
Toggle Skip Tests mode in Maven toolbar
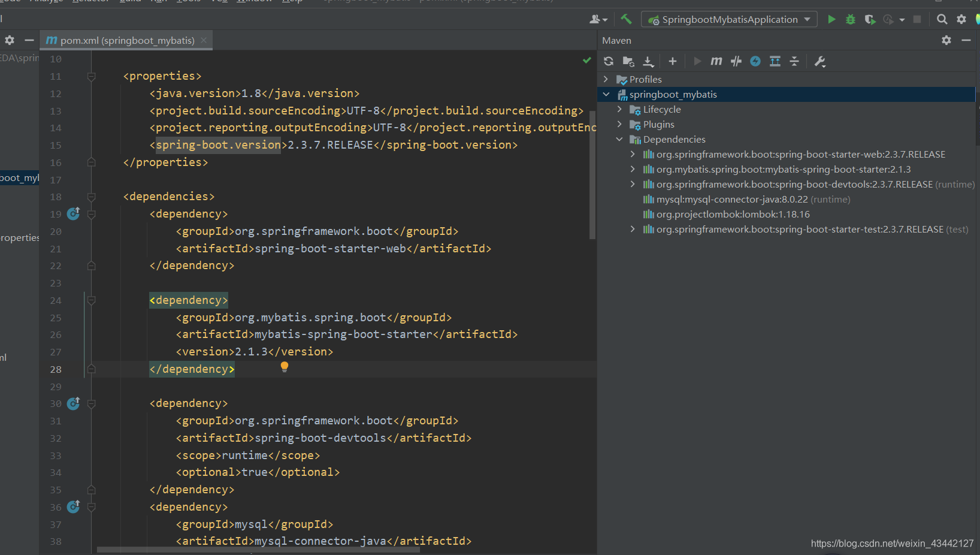[736, 61]
